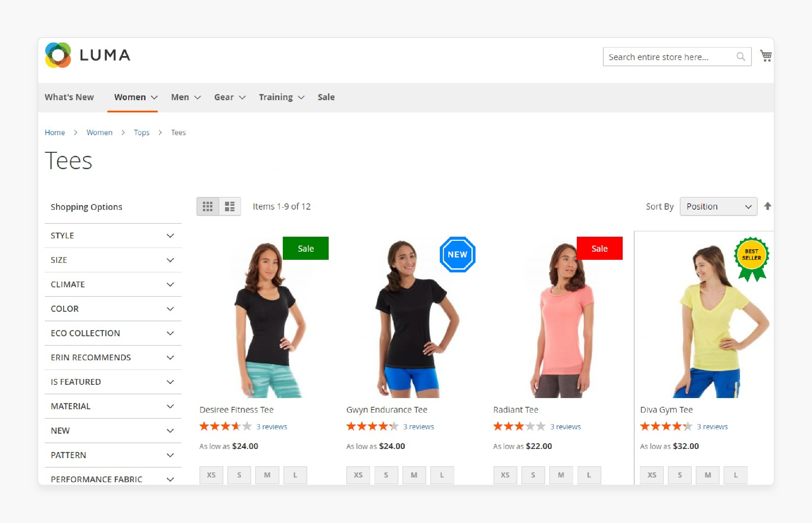Viewport: 812px width, 523px height.
Task: Type in the Search entire store field
Action: pyautogui.click(x=677, y=57)
